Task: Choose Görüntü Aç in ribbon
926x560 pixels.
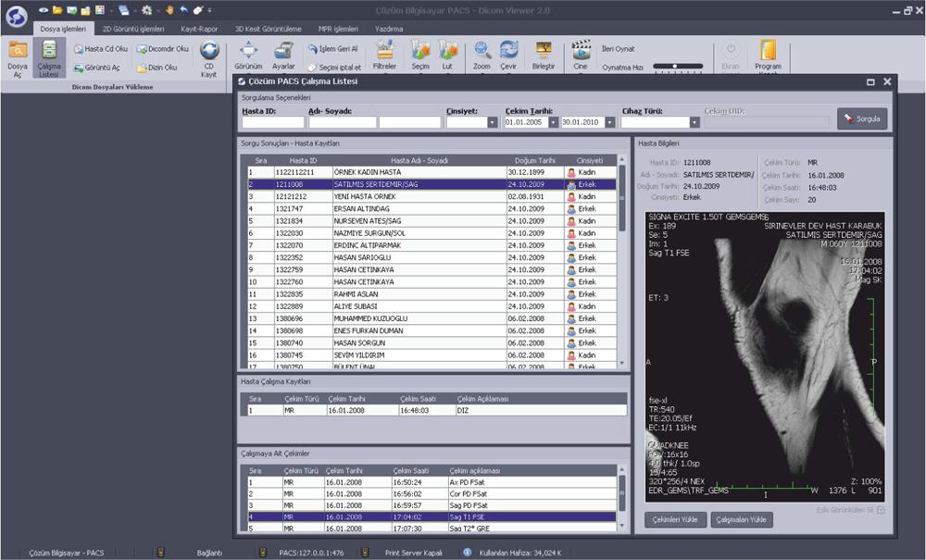Action: (x=96, y=68)
